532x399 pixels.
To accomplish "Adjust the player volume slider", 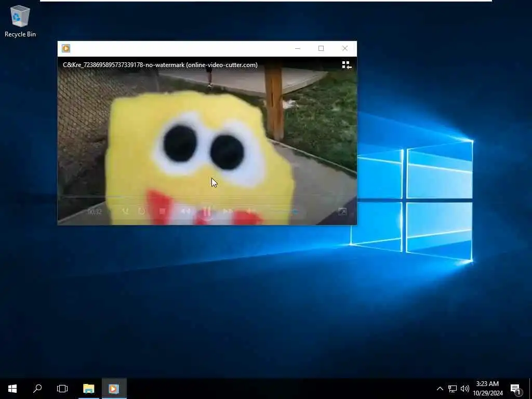I will click(284, 212).
